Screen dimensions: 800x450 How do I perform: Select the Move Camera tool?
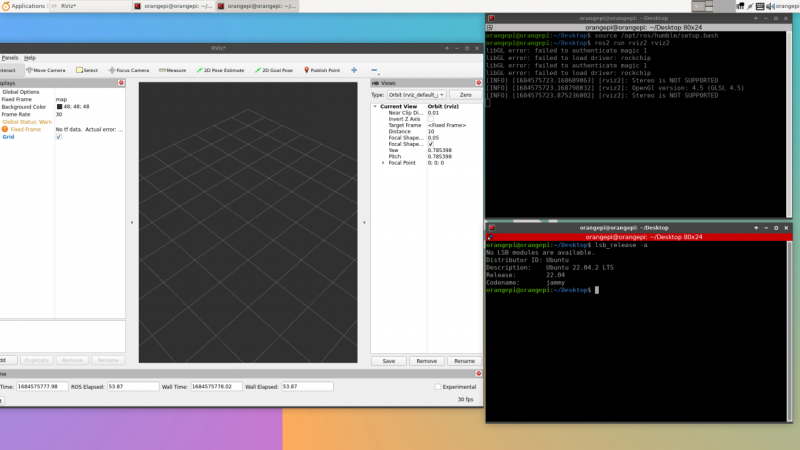tap(46, 70)
